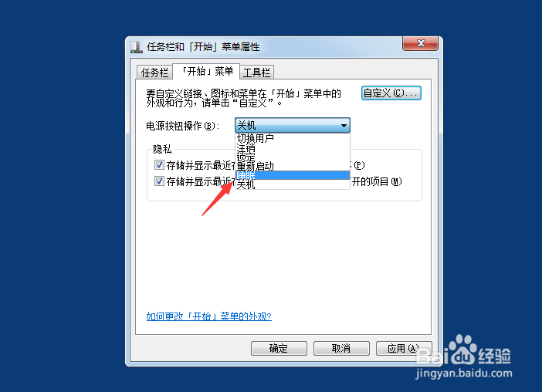Click the 确定 button
Screen dimensions: 542x392
(x=279, y=348)
